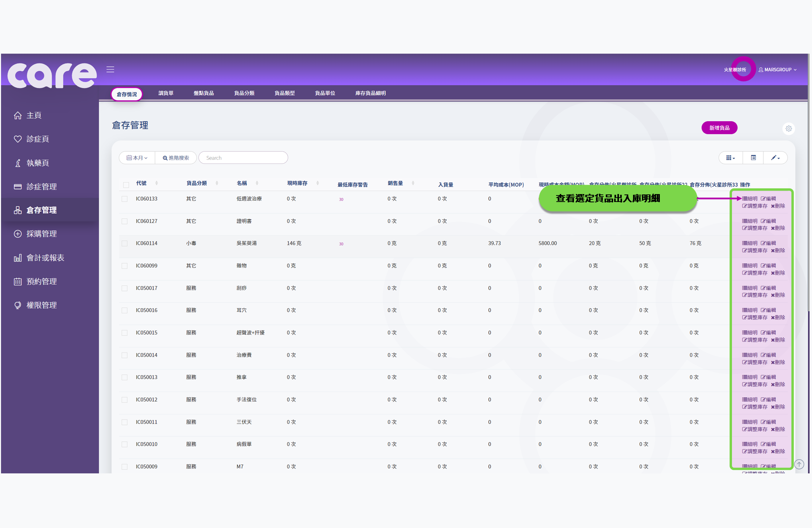Focus the Search input field
812x528 pixels.
[x=244, y=158]
